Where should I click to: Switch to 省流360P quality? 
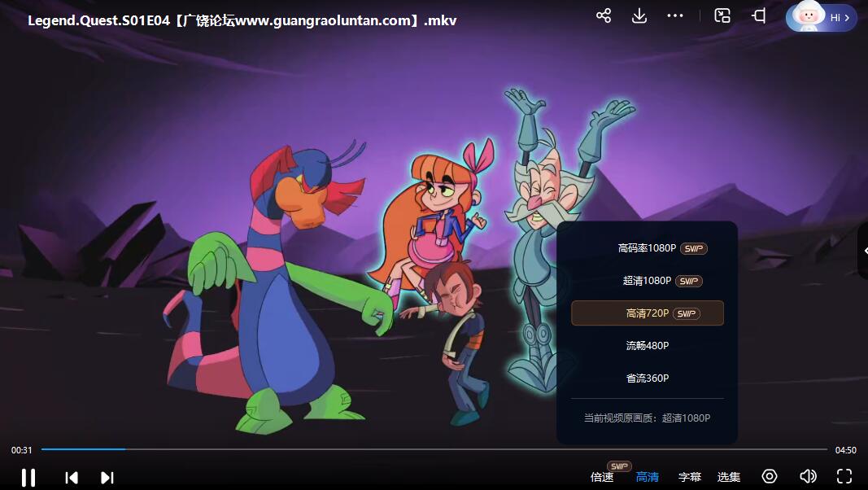tap(647, 378)
